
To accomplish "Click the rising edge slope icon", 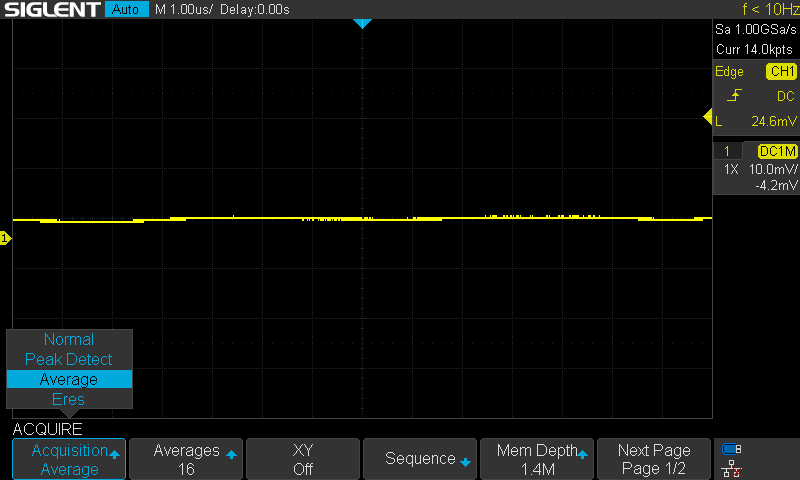I will pos(735,96).
